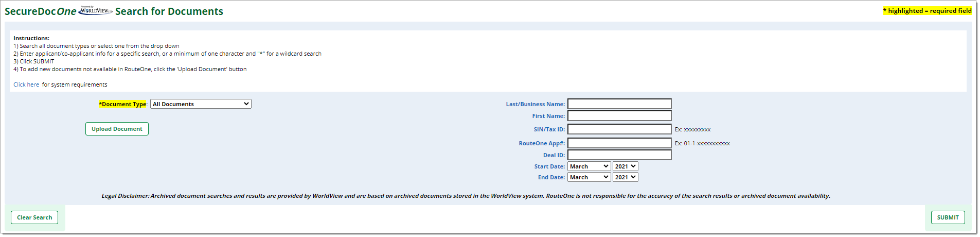980x237 pixels.
Task: Focus the RouteOne App# input field
Action: 619,143
